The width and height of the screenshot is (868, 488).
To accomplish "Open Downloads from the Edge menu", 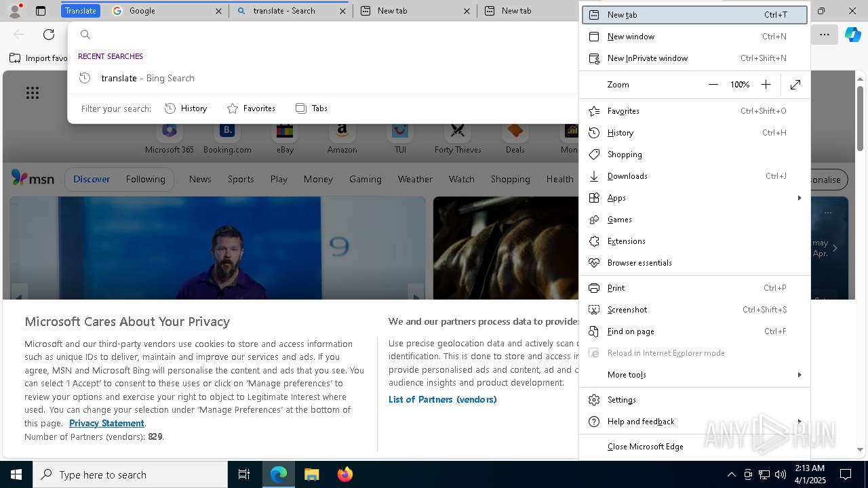I will point(694,176).
